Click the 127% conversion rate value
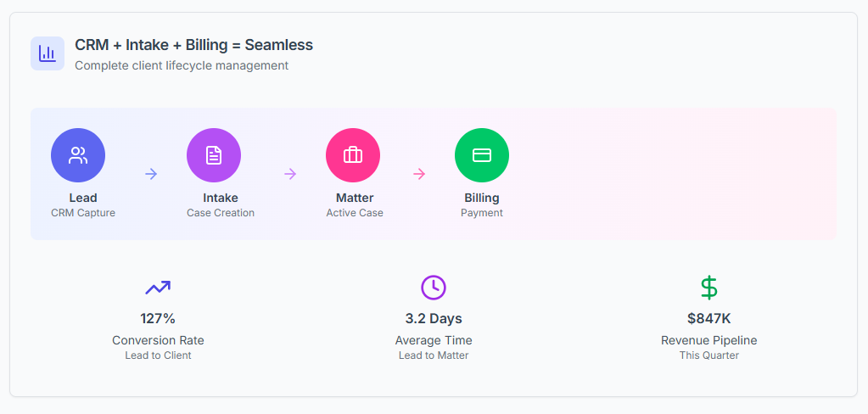The width and height of the screenshot is (868, 414). 158,319
